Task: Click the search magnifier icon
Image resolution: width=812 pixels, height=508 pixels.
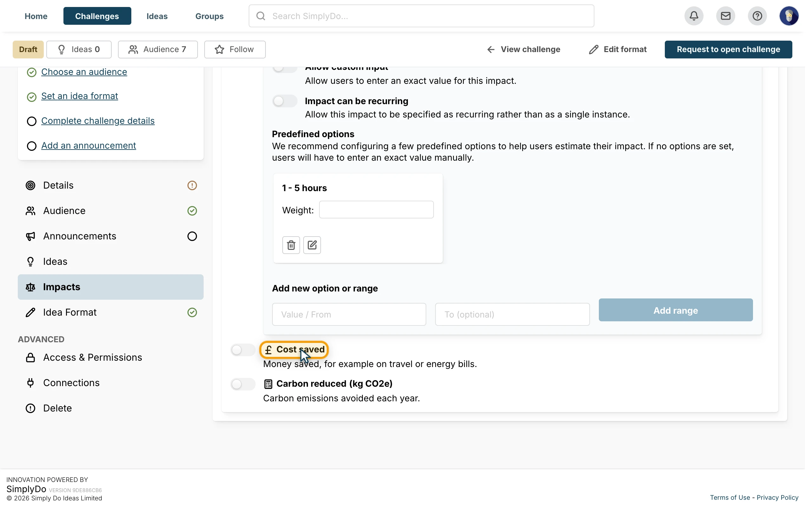Action: coord(261,16)
